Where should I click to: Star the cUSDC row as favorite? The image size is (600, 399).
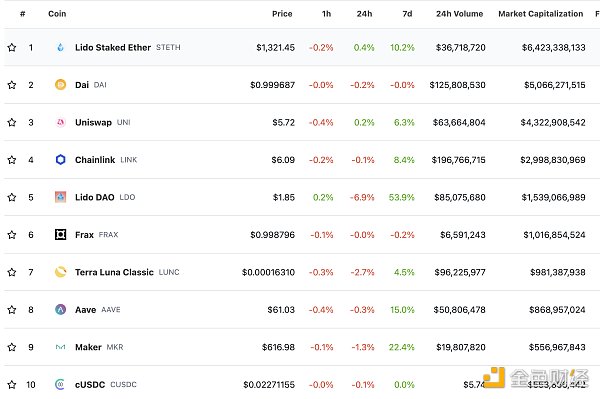(12, 384)
